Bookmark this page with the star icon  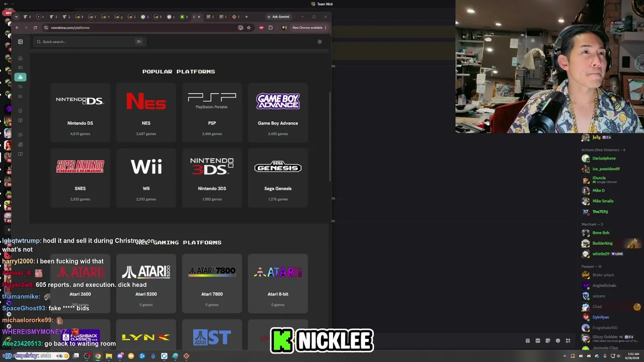[x=249, y=28]
